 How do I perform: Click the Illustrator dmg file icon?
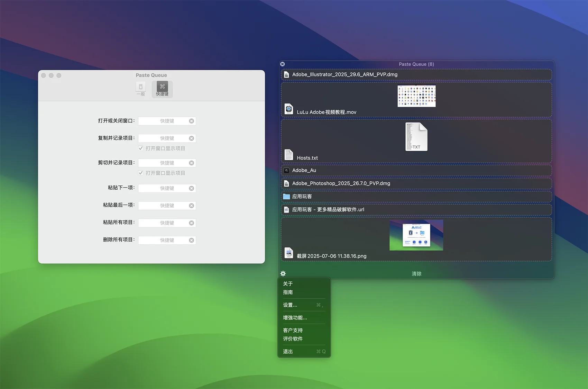coord(286,74)
